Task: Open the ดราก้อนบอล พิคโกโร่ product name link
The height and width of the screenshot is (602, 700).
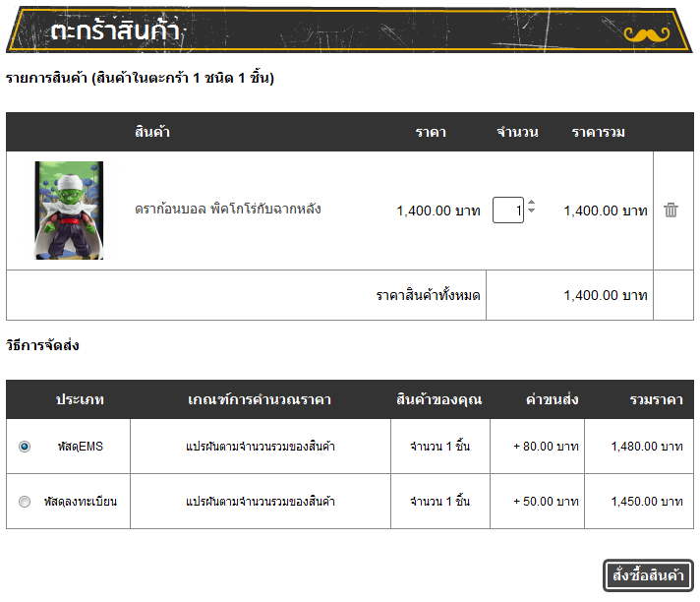Action: pos(227,210)
